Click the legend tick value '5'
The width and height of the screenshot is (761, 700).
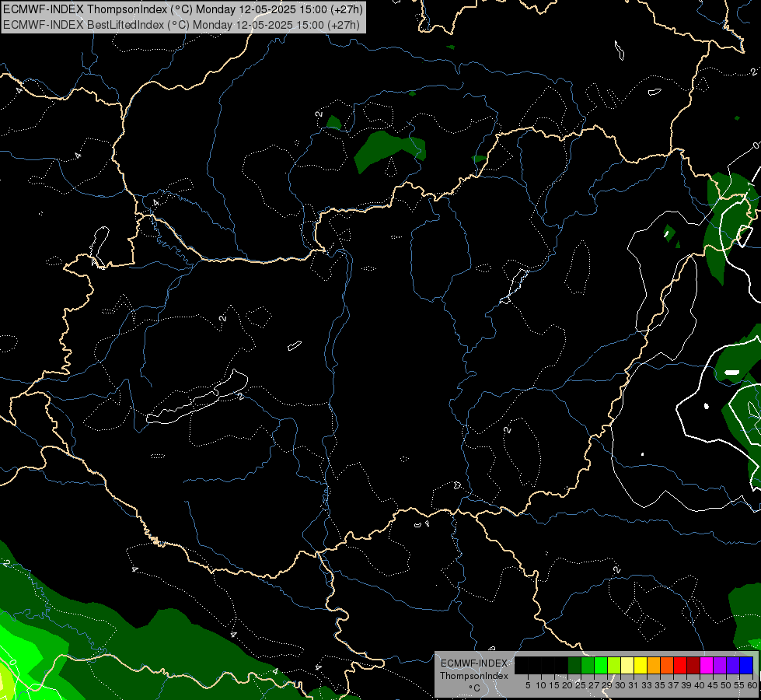528,685
